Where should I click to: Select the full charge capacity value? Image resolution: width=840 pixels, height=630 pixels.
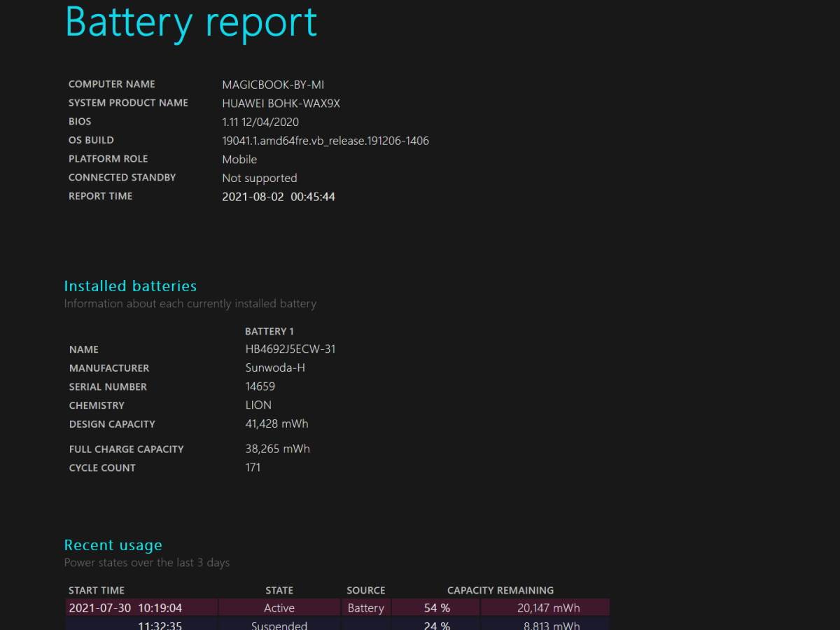click(277, 449)
